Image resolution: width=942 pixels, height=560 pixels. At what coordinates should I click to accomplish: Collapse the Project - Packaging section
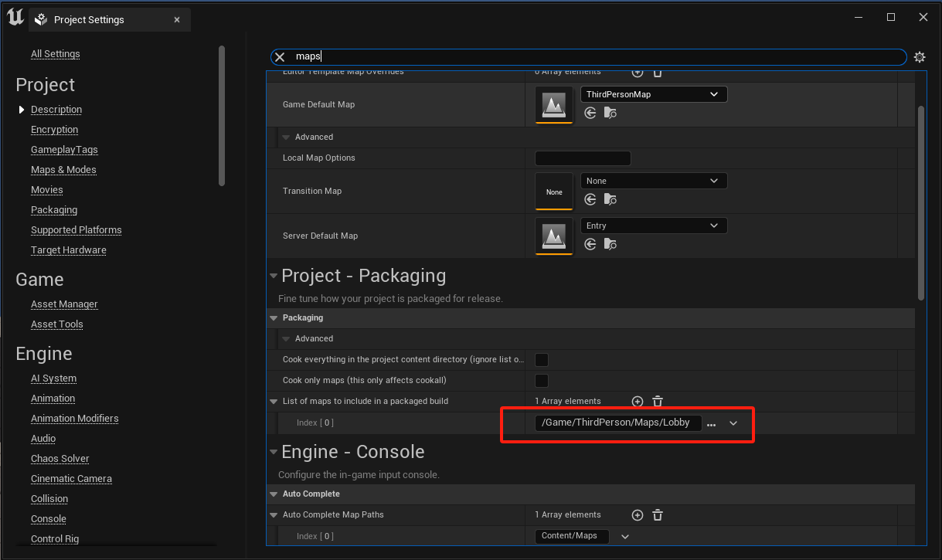point(274,277)
